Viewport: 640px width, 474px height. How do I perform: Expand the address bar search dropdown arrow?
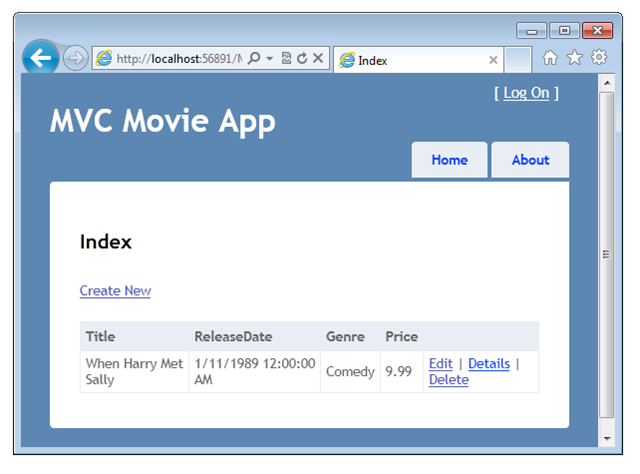point(269,59)
